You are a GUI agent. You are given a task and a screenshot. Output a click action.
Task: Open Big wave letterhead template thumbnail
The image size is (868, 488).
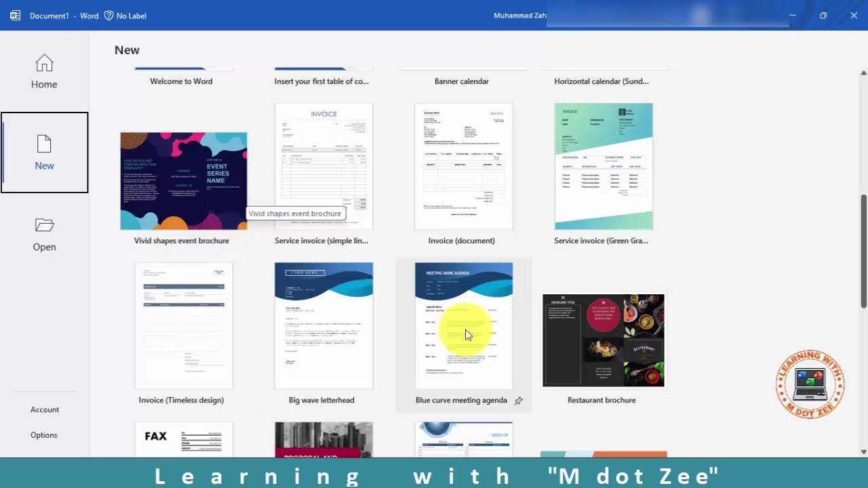tap(323, 326)
